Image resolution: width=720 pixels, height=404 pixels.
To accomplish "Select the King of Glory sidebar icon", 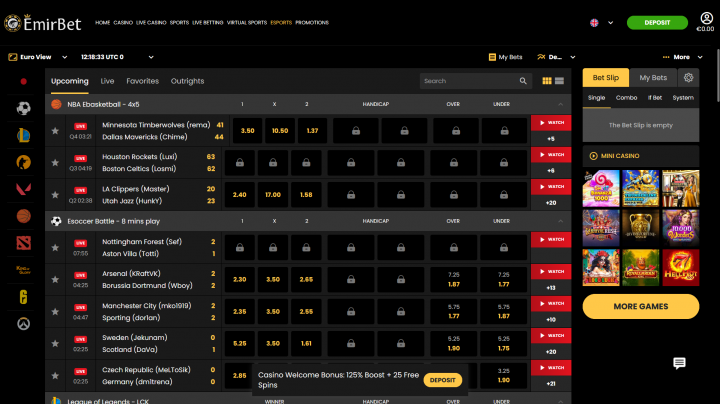I will (x=23, y=270).
